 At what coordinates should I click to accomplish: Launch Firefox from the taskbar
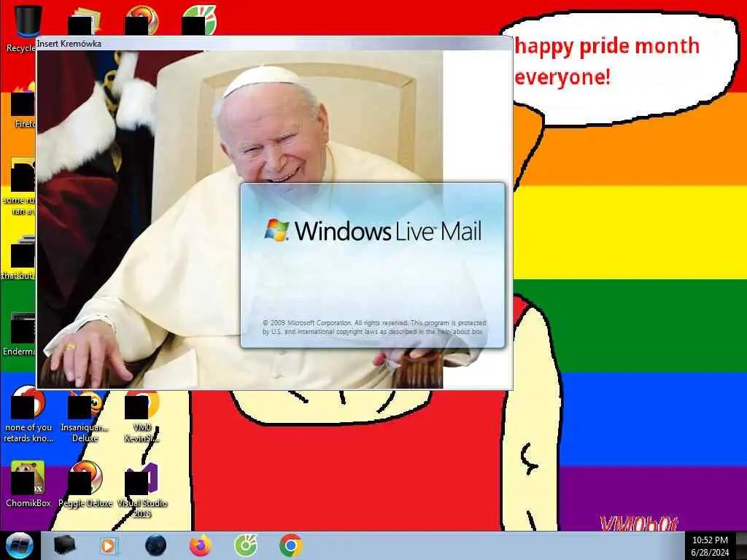point(201,545)
